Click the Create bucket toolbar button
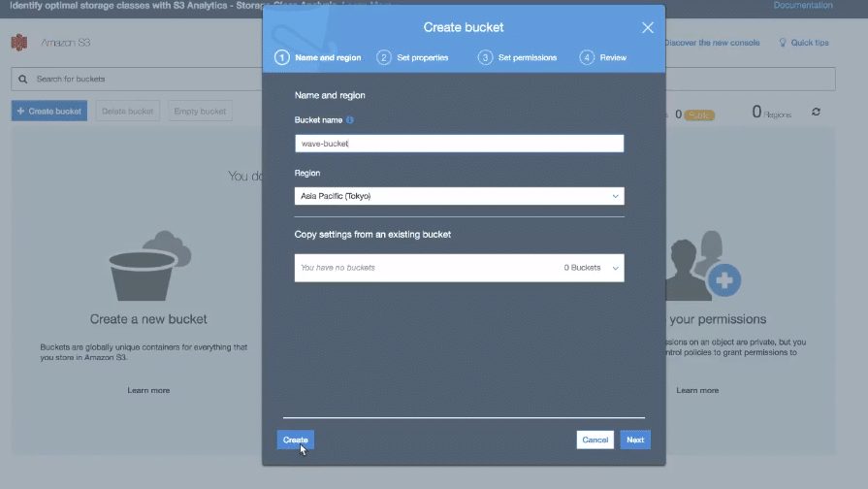The height and width of the screenshot is (489, 868). [x=49, y=111]
